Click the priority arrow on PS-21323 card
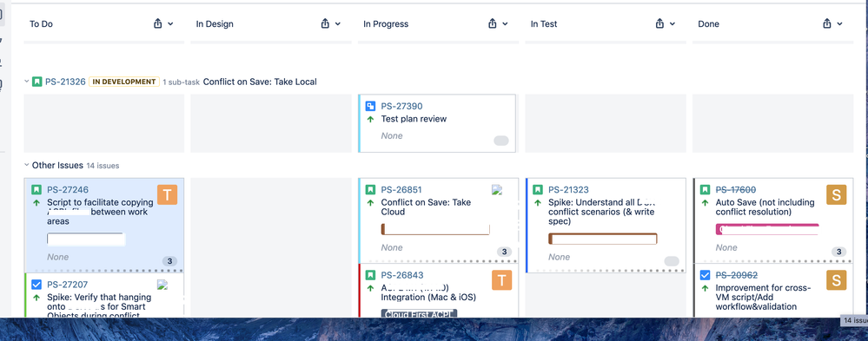Viewport: 868px width, 341px height. 538,203
